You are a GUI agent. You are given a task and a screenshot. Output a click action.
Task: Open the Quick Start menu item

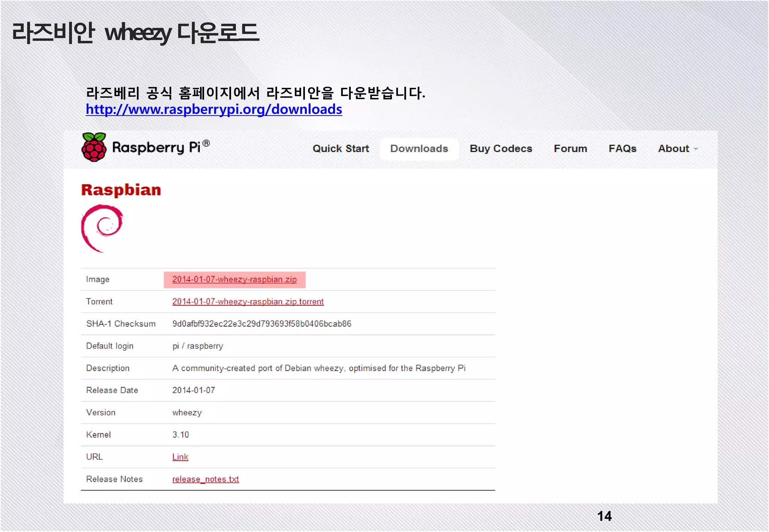pyautogui.click(x=341, y=149)
